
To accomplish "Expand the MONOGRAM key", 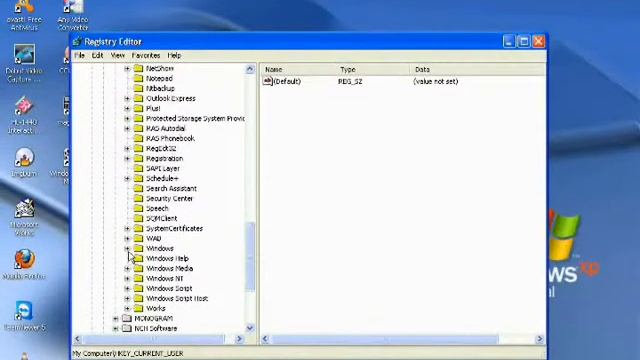I will 116,318.
